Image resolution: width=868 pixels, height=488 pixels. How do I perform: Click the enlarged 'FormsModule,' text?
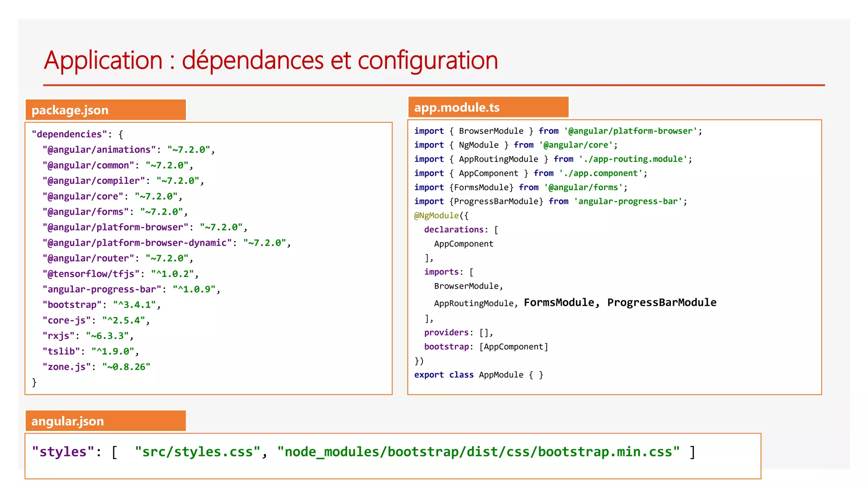pyautogui.click(x=562, y=302)
